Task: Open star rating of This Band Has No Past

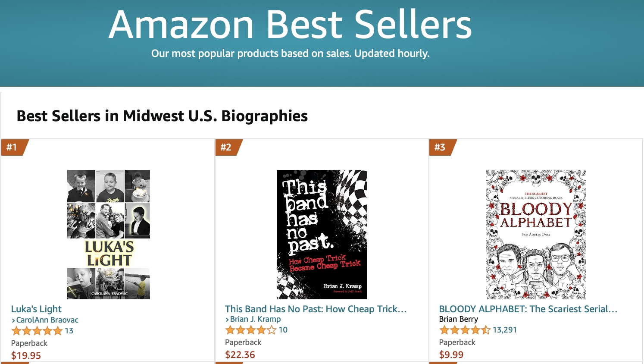Action: click(251, 330)
